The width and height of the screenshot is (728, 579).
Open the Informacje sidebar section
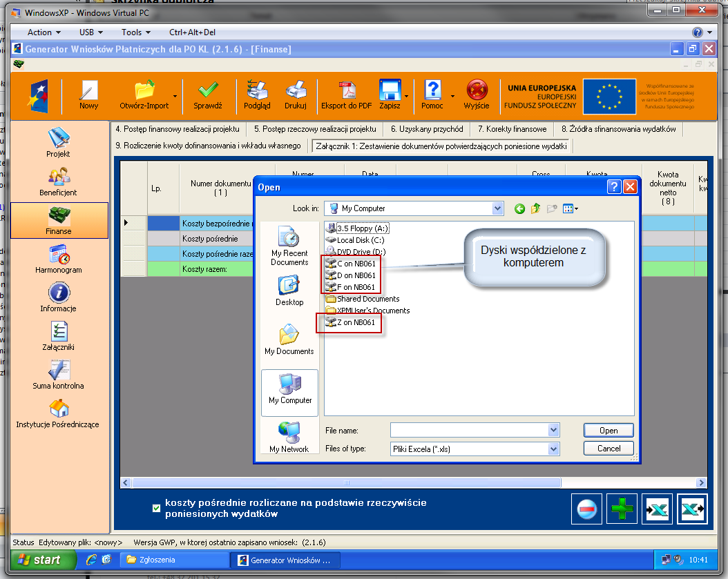tap(59, 297)
